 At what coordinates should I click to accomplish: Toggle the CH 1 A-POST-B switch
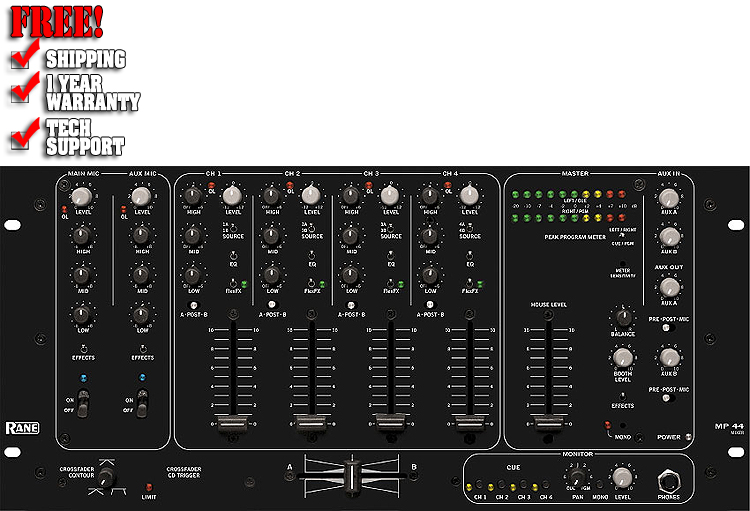(x=193, y=305)
